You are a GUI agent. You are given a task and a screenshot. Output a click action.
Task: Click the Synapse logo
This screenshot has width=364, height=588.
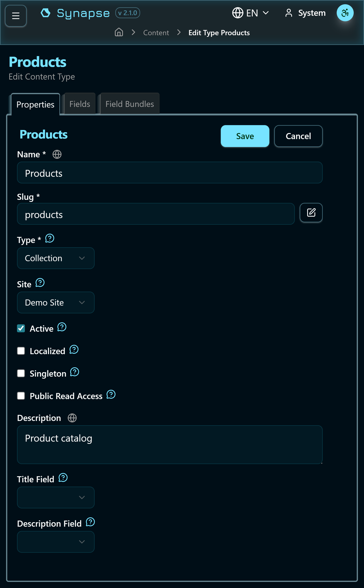(75, 13)
